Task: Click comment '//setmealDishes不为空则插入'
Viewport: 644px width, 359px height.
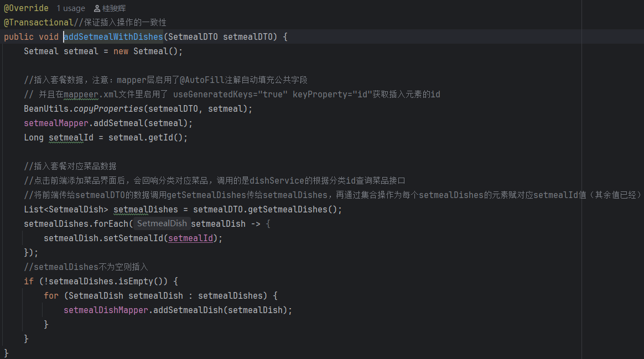Action: click(x=86, y=267)
